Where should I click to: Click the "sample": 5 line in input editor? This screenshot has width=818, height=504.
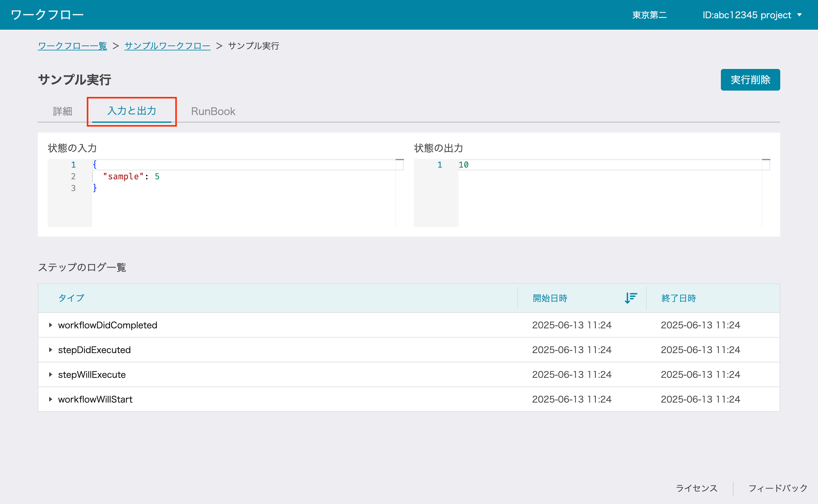131,176
